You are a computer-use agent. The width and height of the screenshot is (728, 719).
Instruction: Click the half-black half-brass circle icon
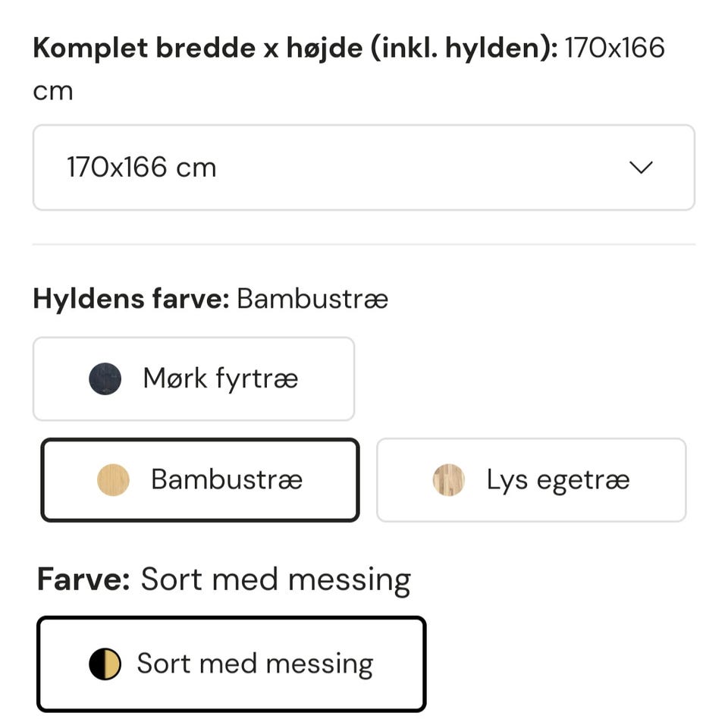click(105, 664)
